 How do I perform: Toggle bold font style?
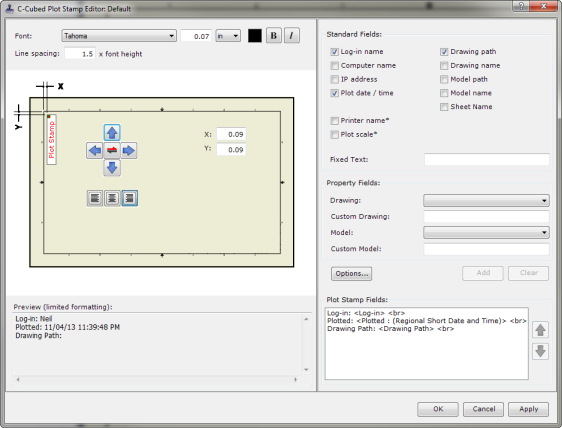pos(274,35)
